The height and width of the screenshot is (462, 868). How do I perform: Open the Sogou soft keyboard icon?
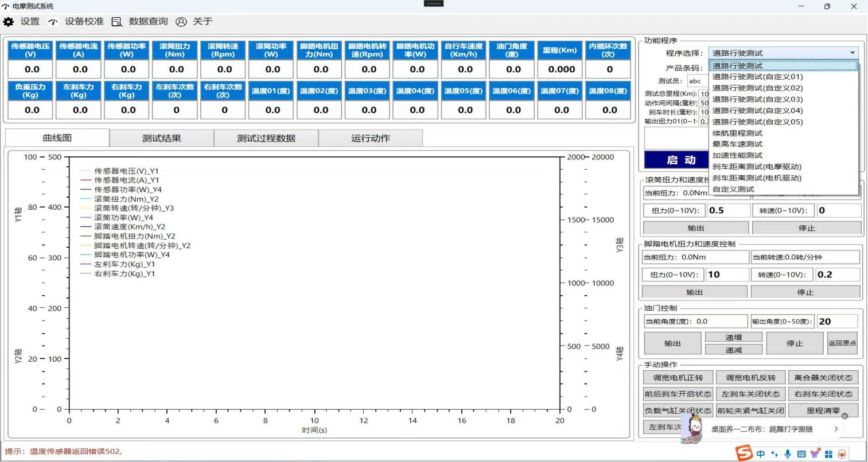click(801, 453)
